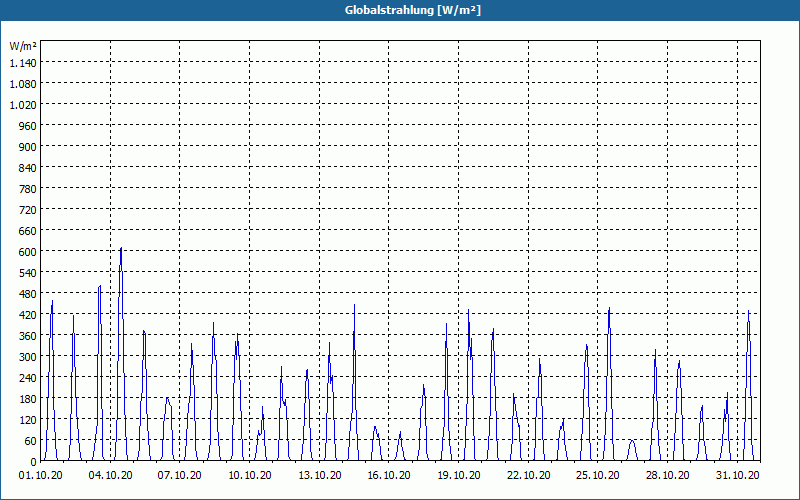Click the 16.10.20 date axis label

click(x=389, y=475)
